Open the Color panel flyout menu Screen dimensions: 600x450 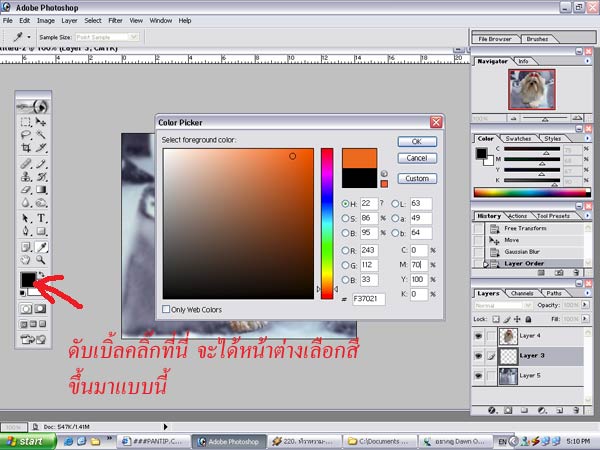tap(588, 138)
